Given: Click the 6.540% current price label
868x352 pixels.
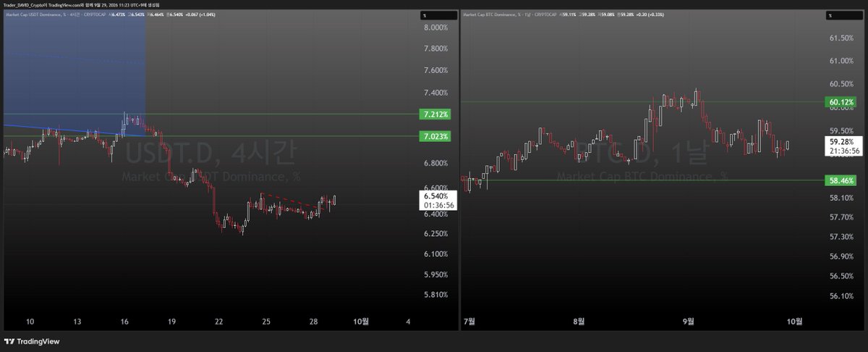Looking at the screenshot, I should pos(437,201).
